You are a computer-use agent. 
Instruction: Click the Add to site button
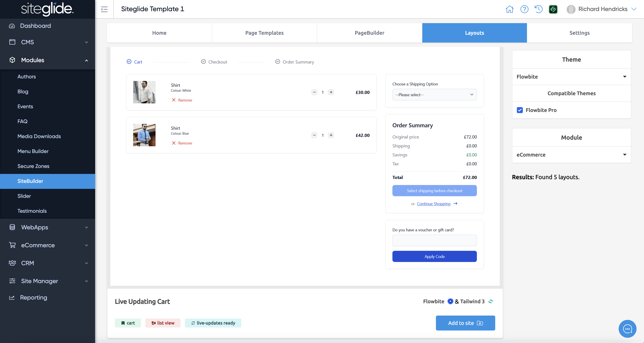465,323
